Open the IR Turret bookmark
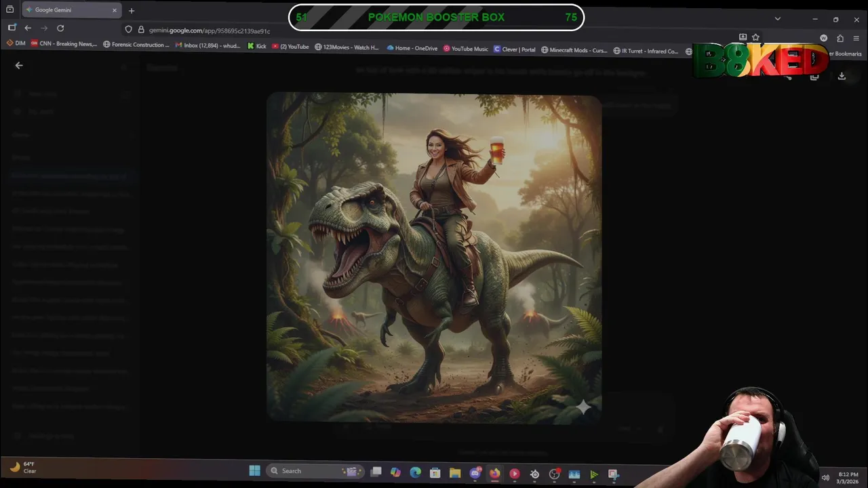The image size is (868, 488). (x=646, y=51)
